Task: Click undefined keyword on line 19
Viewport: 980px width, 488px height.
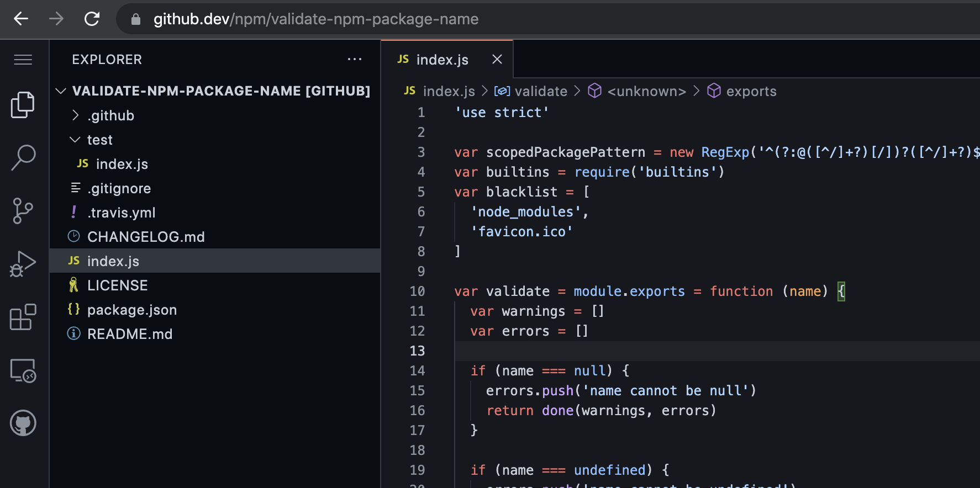Action: [610, 470]
